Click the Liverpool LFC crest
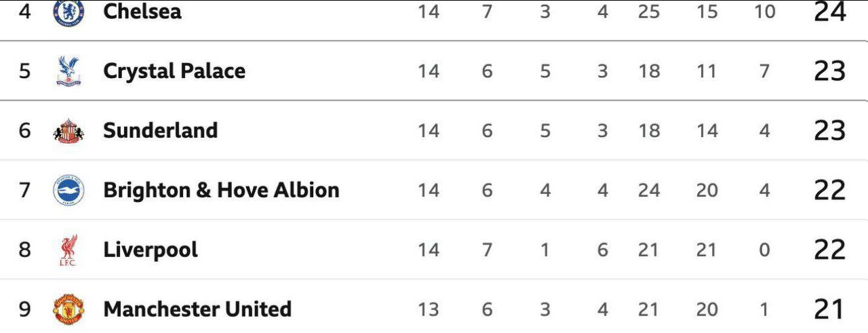 point(68,250)
